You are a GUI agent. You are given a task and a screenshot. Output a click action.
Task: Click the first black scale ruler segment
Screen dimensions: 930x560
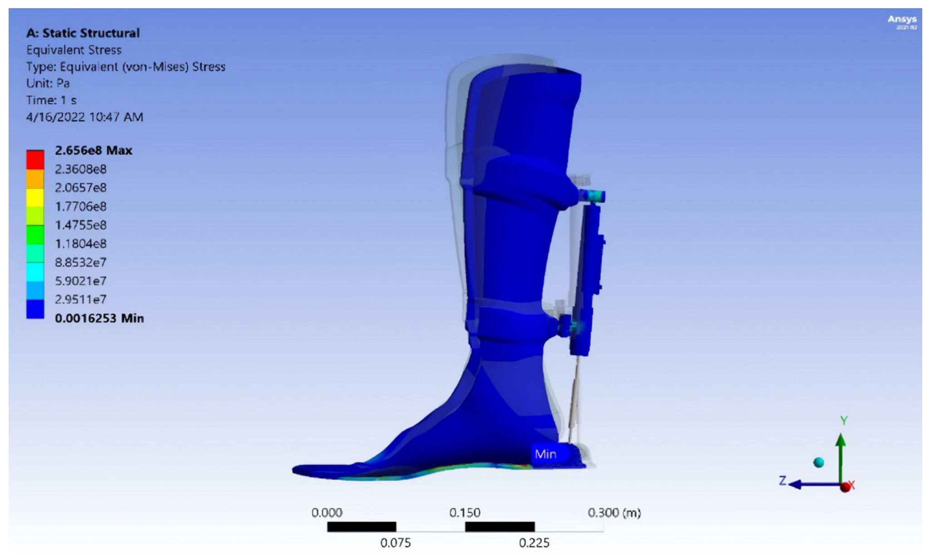coord(362,526)
